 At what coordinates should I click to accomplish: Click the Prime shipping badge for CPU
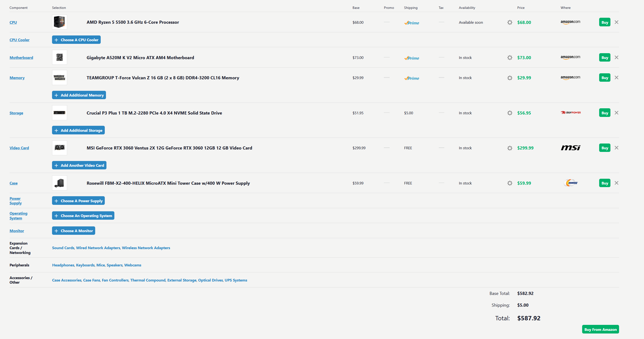point(411,23)
